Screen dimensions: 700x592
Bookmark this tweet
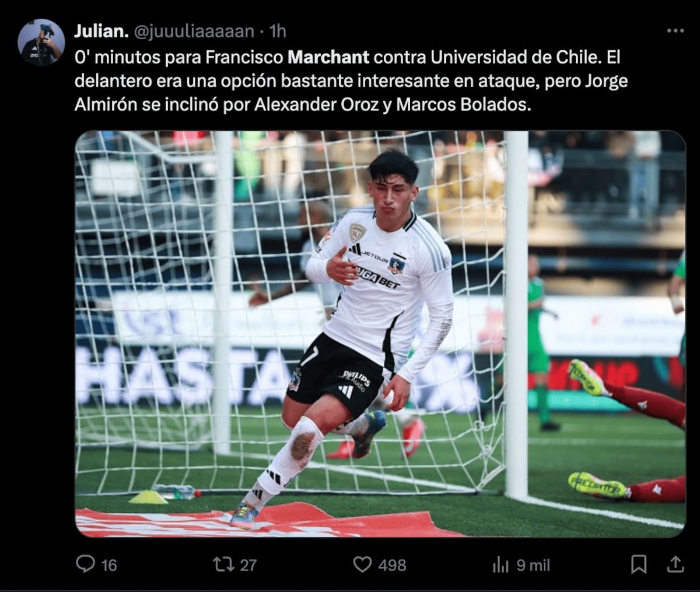click(639, 564)
